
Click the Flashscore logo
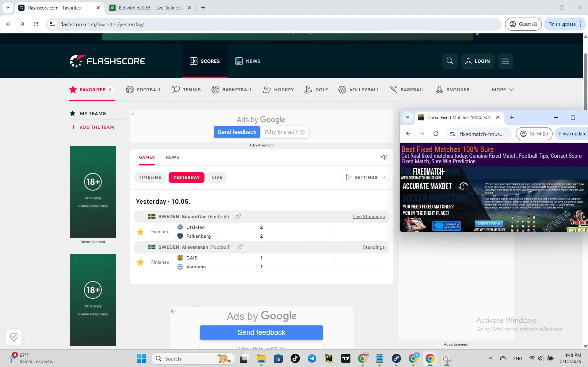tap(107, 61)
